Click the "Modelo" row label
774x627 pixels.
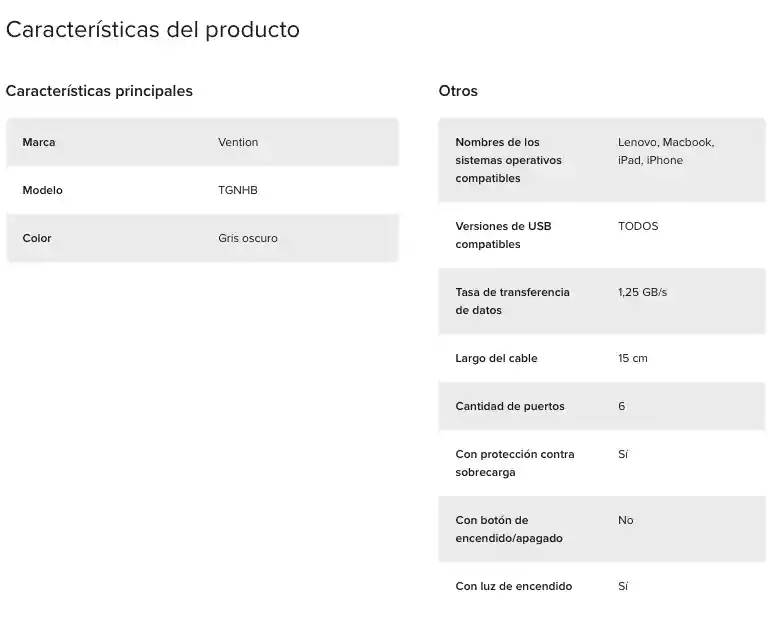42,190
